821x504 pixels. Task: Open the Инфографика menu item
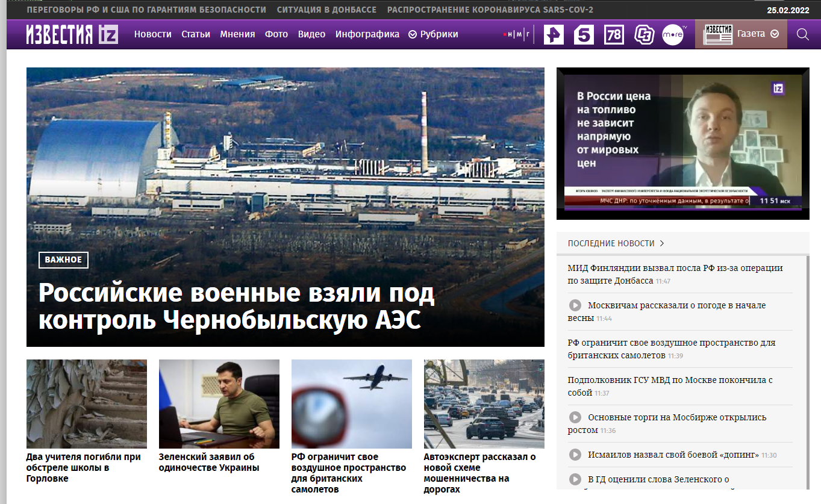point(367,34)
